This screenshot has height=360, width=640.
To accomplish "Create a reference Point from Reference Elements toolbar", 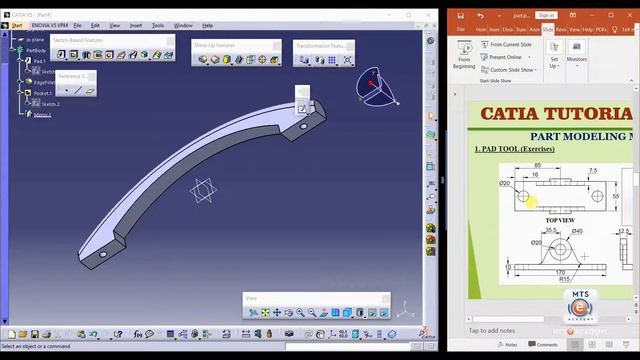I will click(x=67, y=90).
